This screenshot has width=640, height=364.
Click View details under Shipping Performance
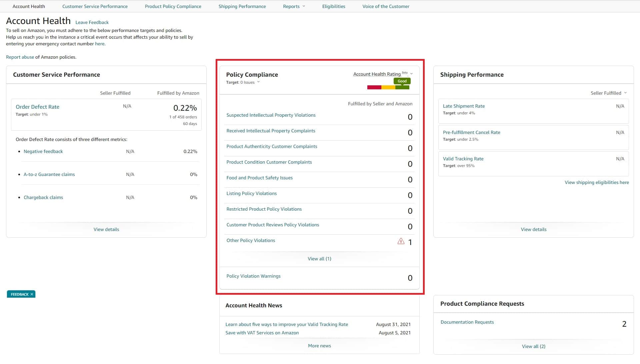coord(534,229)
